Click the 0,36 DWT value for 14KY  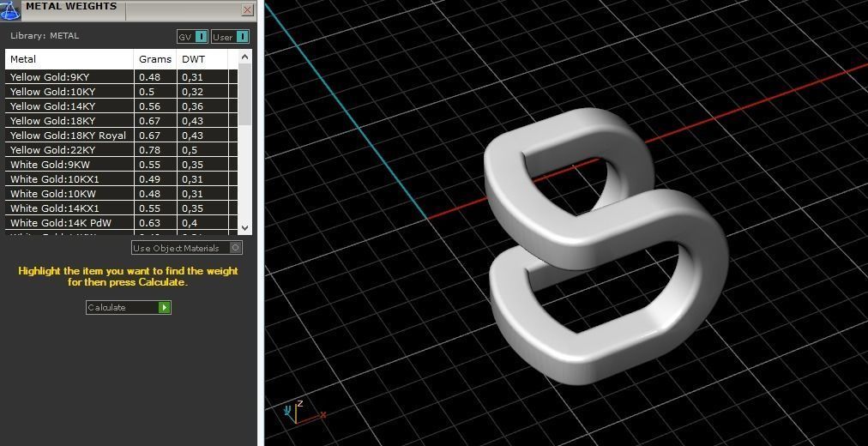click(192, 106)
